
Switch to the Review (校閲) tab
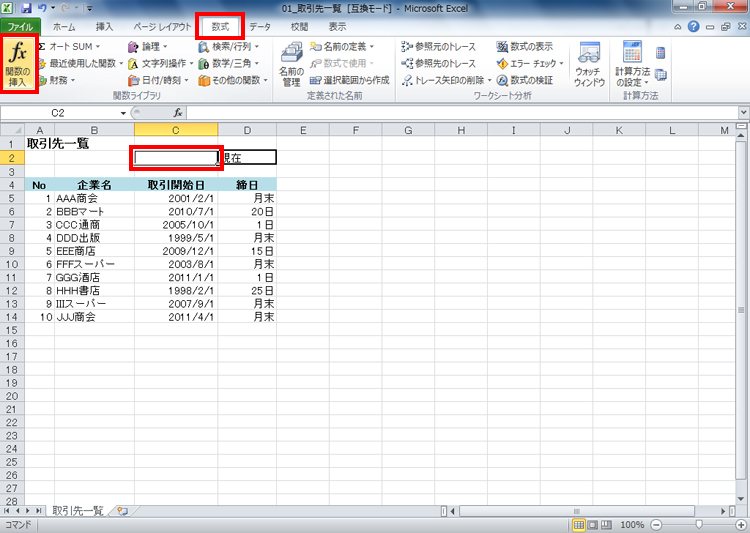tap(299, 27)
